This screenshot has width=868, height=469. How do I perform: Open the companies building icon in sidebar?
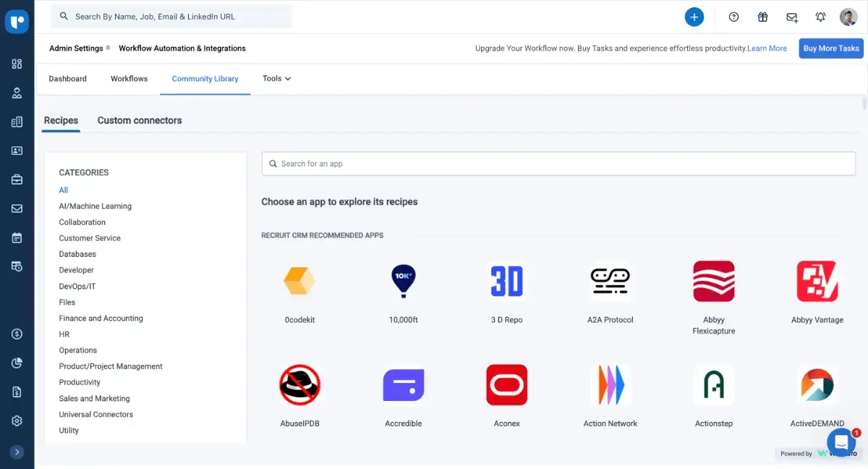coord(17,122)
